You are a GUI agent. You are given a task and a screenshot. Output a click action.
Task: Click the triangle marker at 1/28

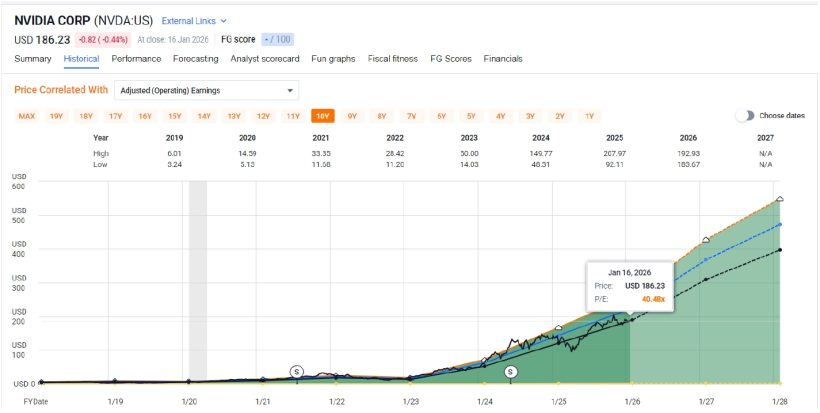tap(780, 200)
